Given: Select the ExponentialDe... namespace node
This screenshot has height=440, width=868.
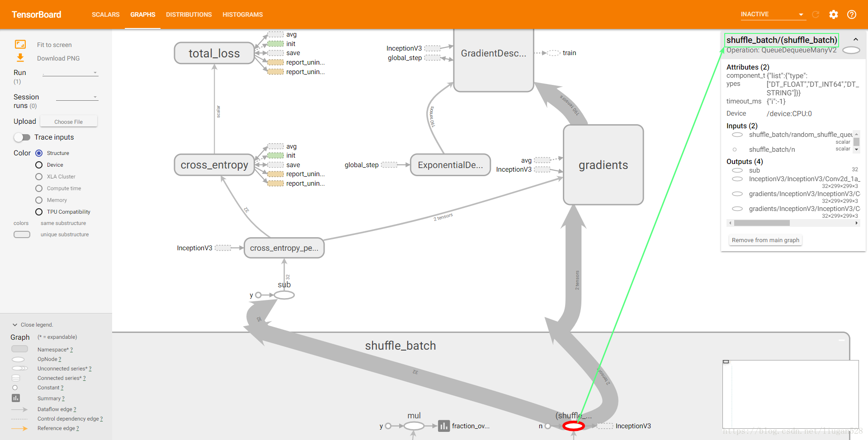Looking at the screenshot, I should click(x=450, y=165).
